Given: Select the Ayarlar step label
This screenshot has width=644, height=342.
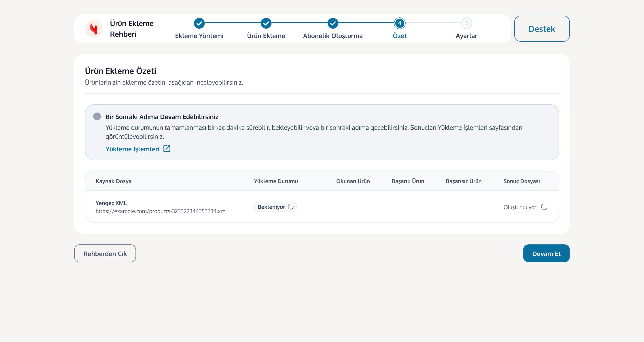Looking at the screenshot, I should (x=466, y=36).
